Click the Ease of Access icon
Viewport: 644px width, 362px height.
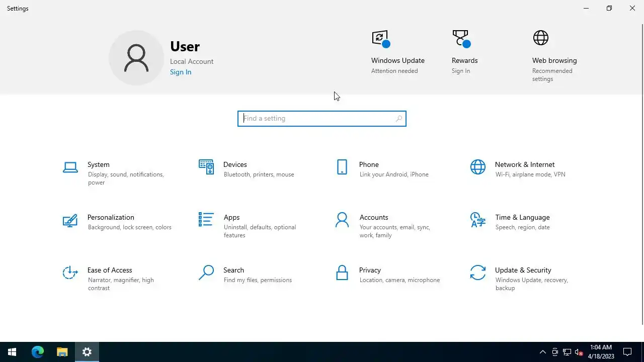click(70, 273)
